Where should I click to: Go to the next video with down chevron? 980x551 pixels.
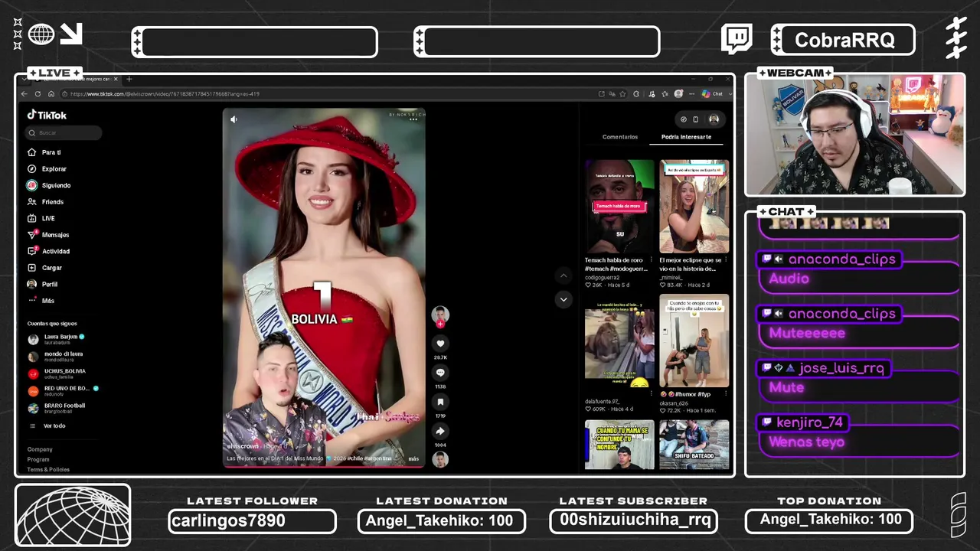click(x=563, y=300)
